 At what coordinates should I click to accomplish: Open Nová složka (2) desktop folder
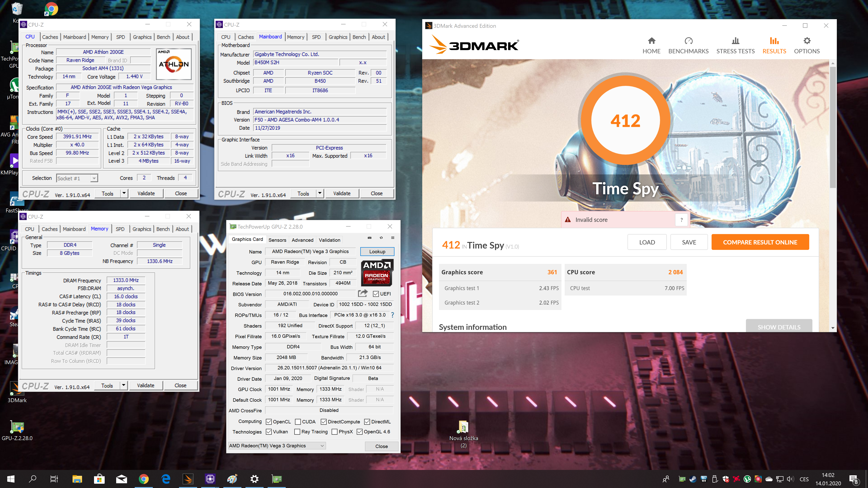tap(464, 434)
